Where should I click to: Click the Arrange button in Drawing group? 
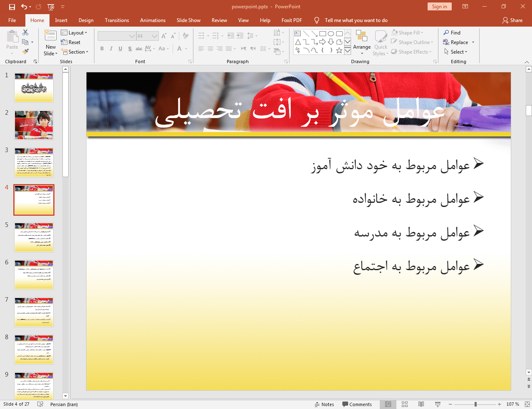[362, 42]
